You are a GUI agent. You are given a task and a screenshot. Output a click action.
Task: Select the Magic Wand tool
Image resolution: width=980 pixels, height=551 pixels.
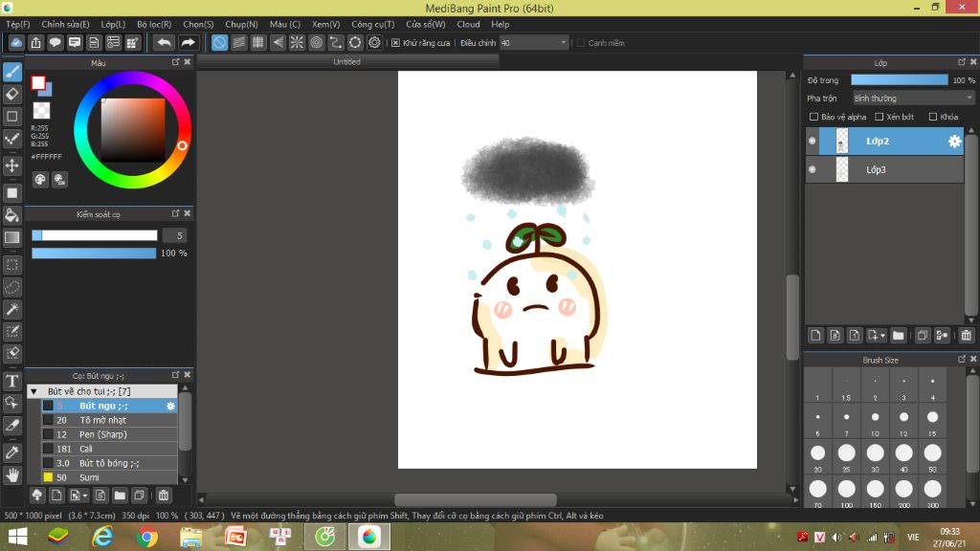[11, 309]
